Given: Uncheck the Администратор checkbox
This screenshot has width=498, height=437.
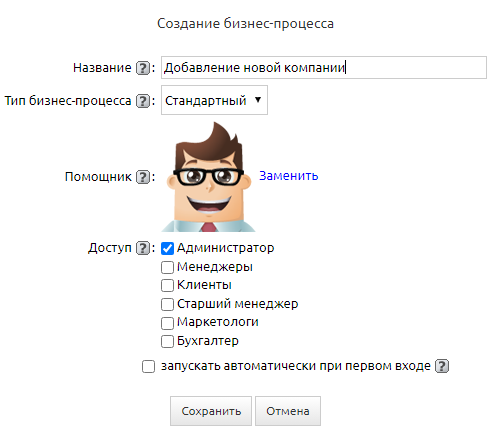Looking at the screenshot, I should [167, 248].
